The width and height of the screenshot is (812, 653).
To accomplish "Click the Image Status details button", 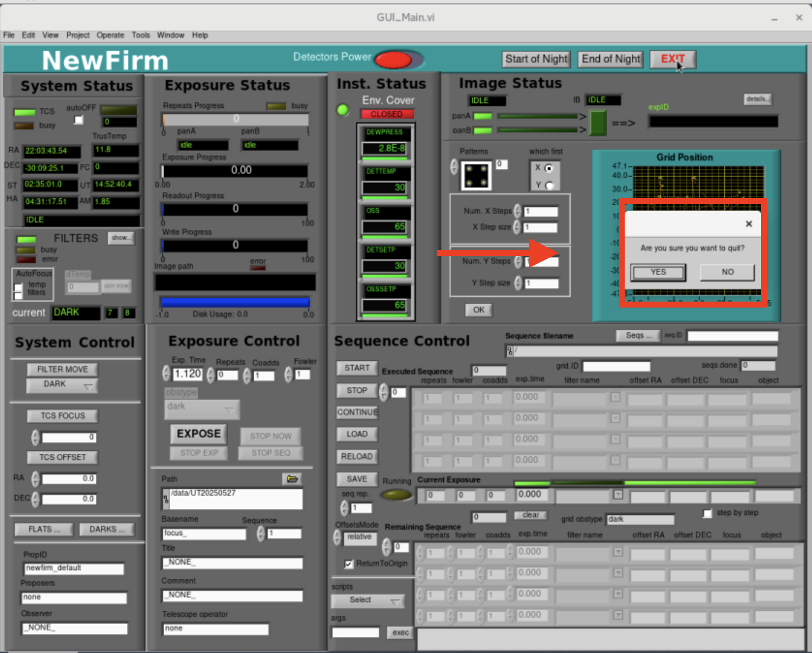I will tap(757, 100).
